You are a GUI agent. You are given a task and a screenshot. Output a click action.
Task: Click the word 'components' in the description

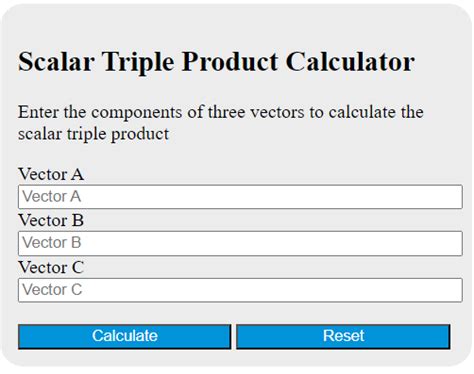point(137,113)
